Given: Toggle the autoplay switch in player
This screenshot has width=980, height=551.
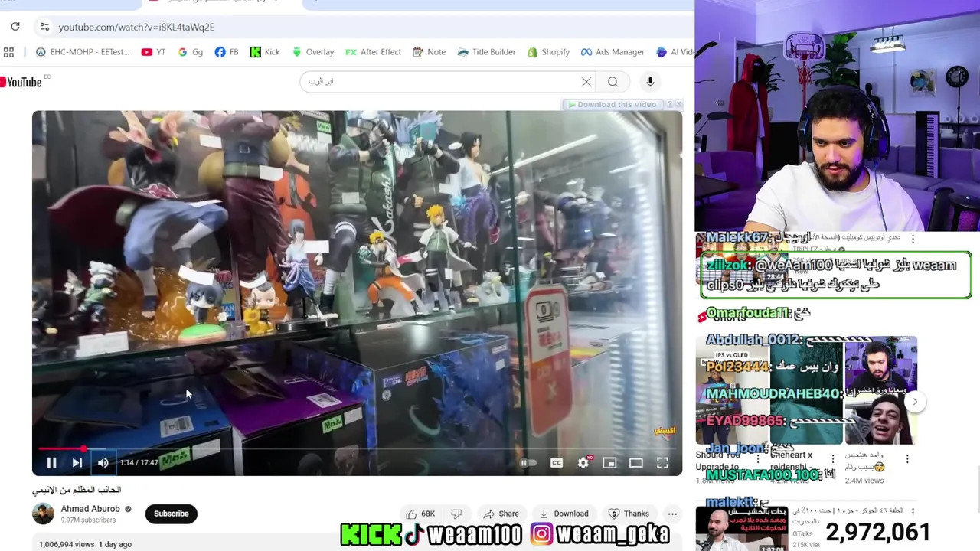Looking at the screenshot, I should pyautogui.click(x=528, y=462).
